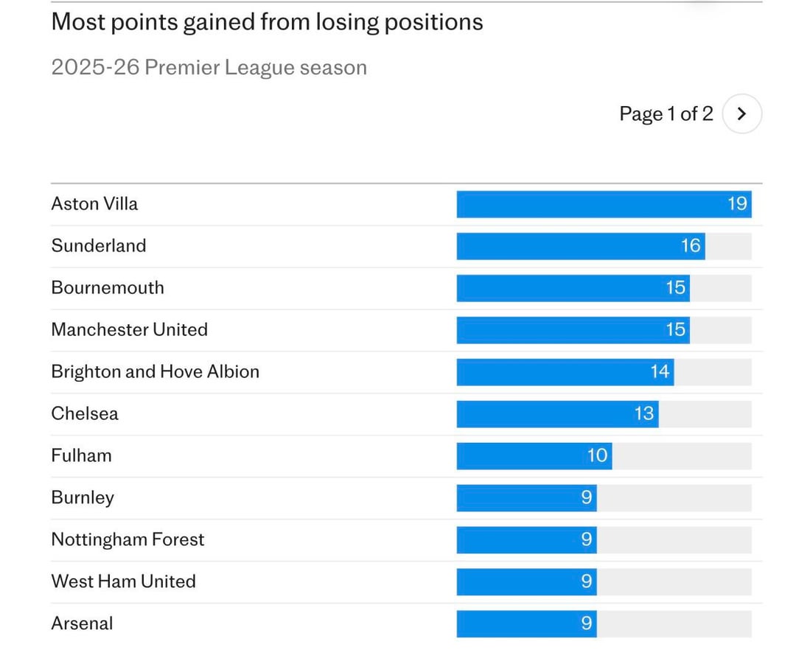Click Manchester United's 15-point bar
The image size is (796, 672).
point(572,330)
